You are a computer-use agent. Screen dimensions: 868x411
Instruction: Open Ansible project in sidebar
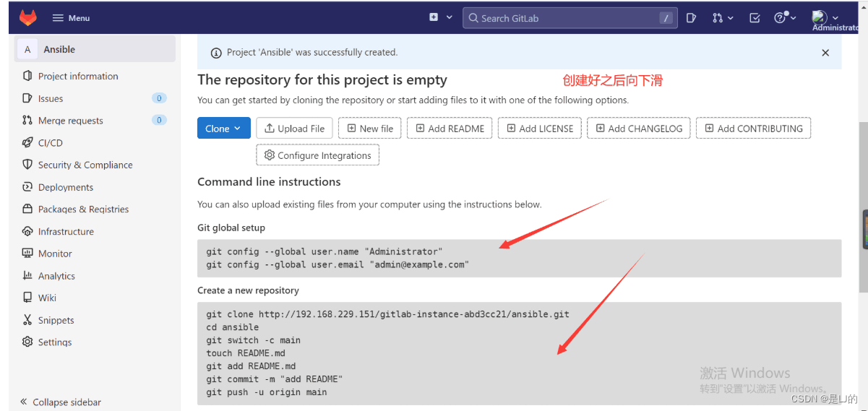95,49
